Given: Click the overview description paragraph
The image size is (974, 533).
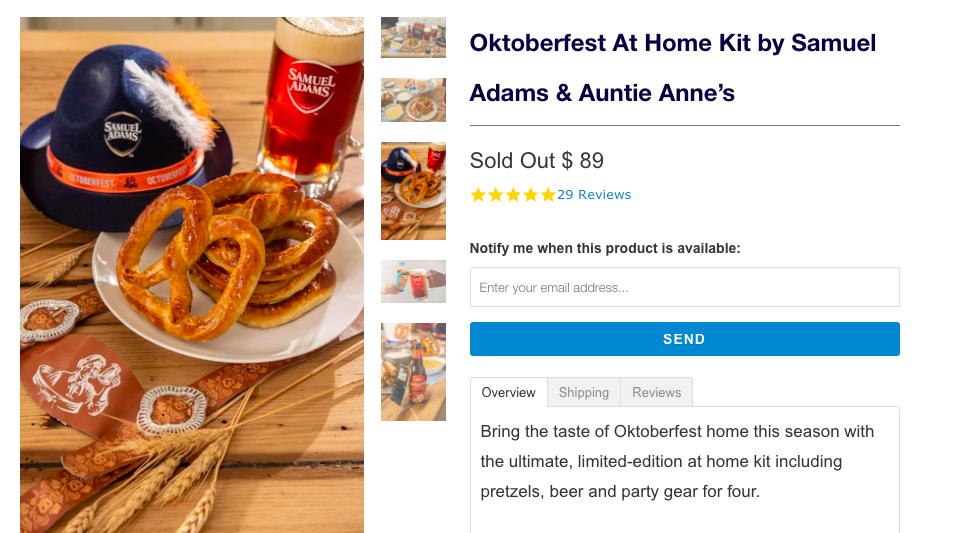Looking at the screenshot, I should point(677,461).
